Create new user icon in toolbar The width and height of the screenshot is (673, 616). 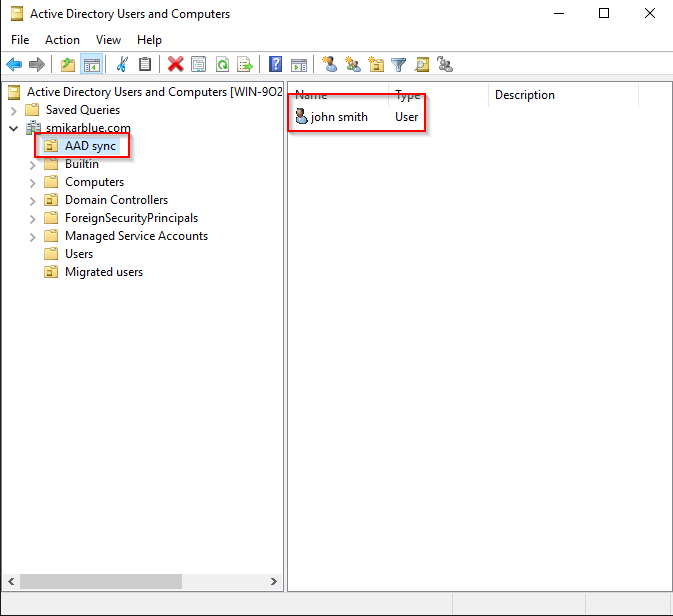pos(330,64)
